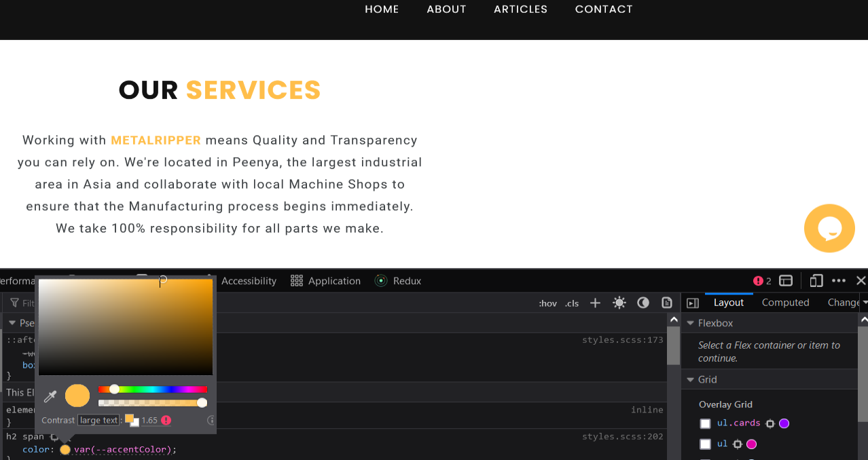Click the 'large text' contrast label

[x=98, y=421]
